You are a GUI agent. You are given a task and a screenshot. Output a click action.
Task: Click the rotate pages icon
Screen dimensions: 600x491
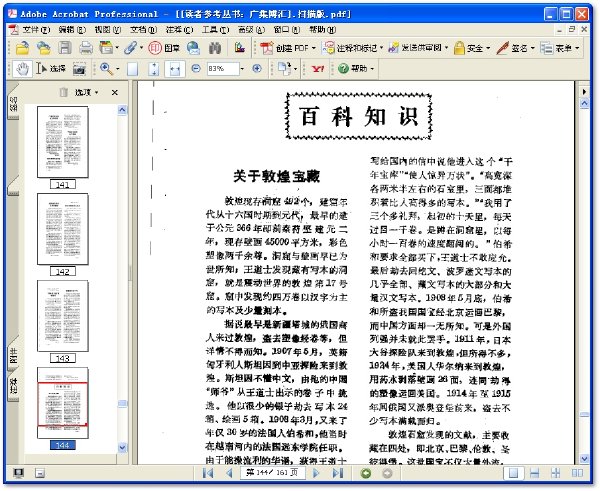coord(284,69)
